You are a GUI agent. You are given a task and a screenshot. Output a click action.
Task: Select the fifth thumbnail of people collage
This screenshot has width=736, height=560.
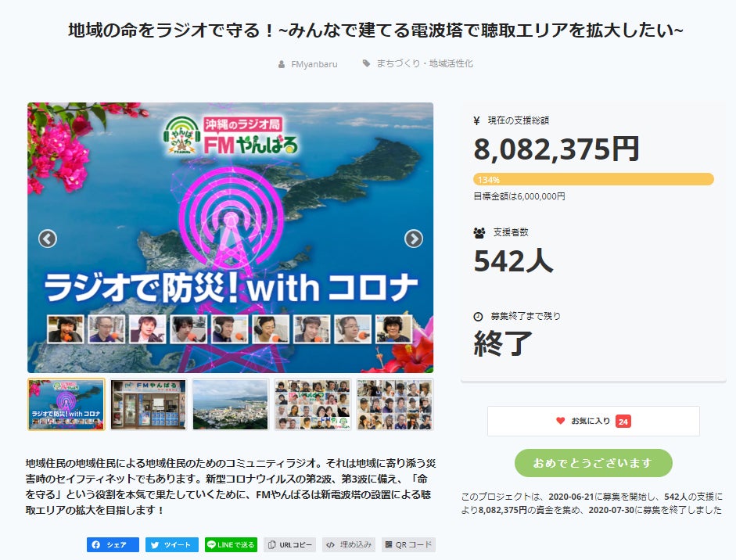(x=395, y=404)
